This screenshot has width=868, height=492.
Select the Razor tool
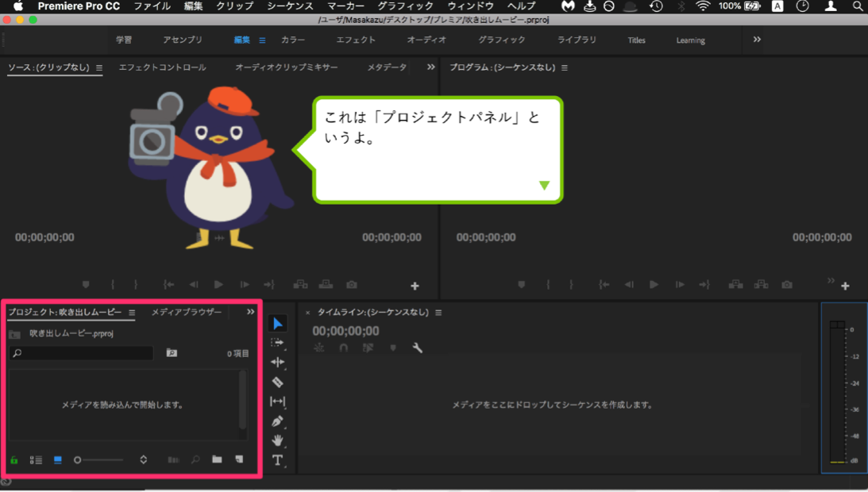pyautogui.click(x=277, y=382)
